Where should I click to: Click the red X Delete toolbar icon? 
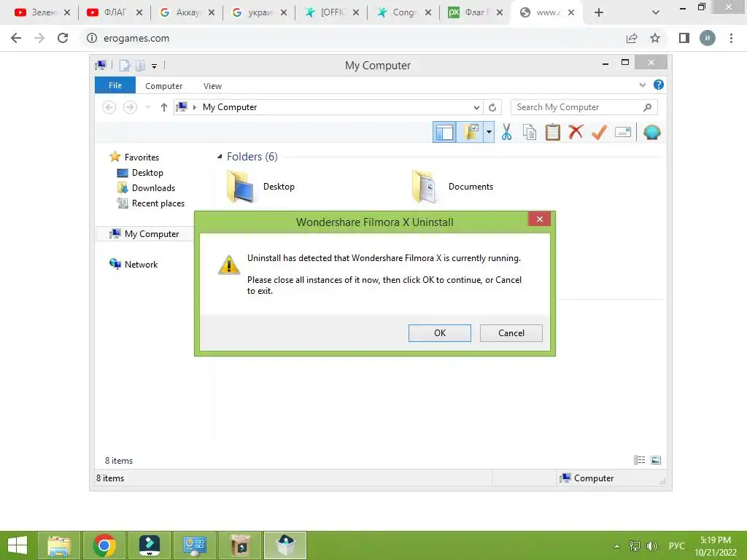click(x=576, y=132)
